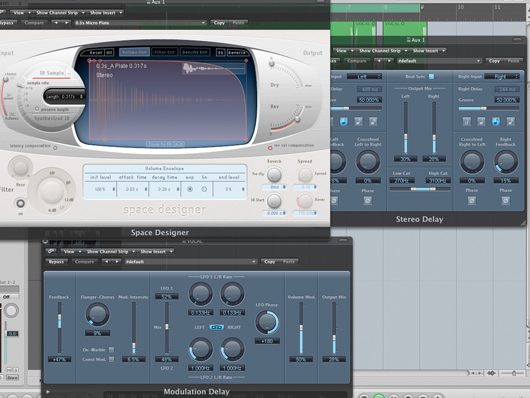
Task: Open Show Insert in Space Designer window
Action: coord(106,13)
